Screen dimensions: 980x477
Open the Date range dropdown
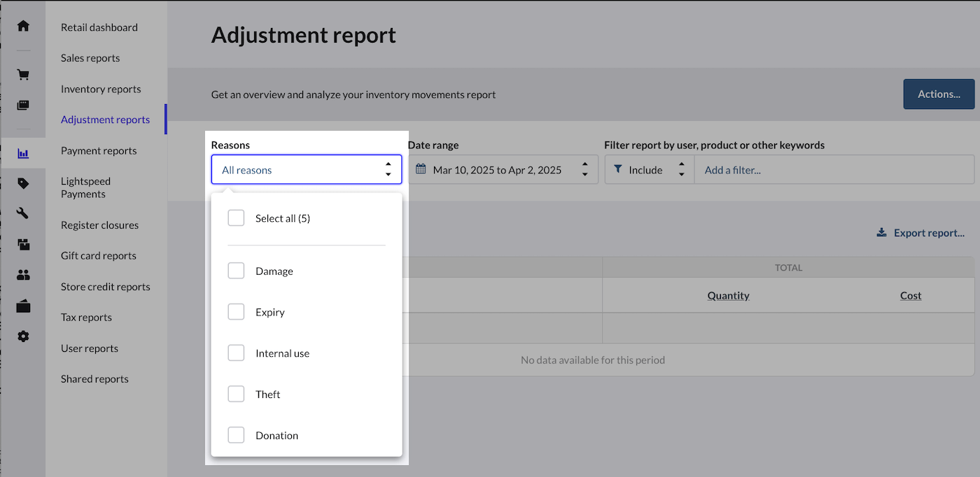pyautogui.click(x=503, y=169)
